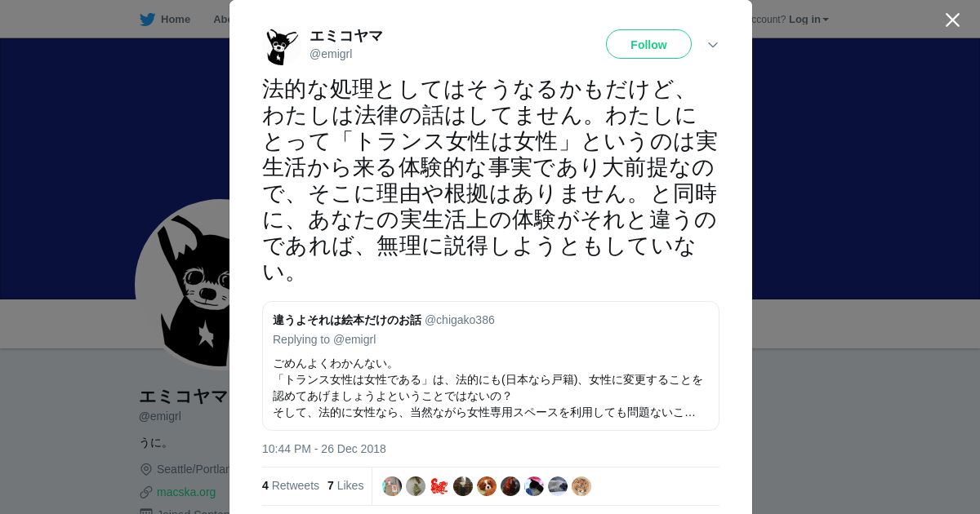980x514 pixels.
Task: Open the @emigrl handle in tweet header
Action: [x=331, y=54]
